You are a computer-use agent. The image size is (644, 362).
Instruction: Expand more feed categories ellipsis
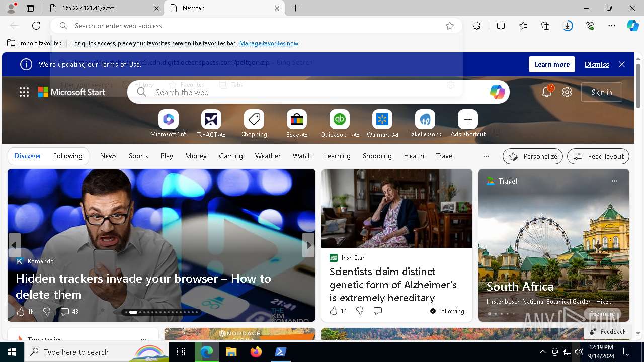pyautogui.click(x=486, y=156)
